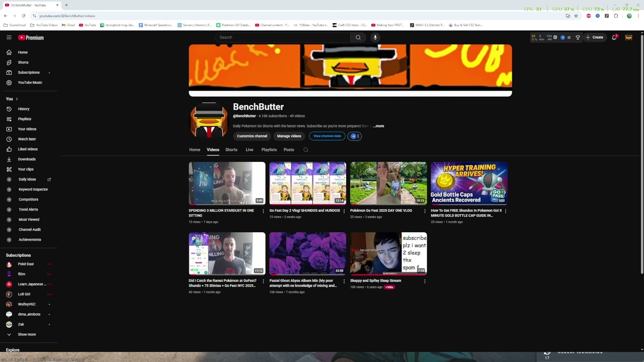Reload the page in Chrome

pos(24,16)
